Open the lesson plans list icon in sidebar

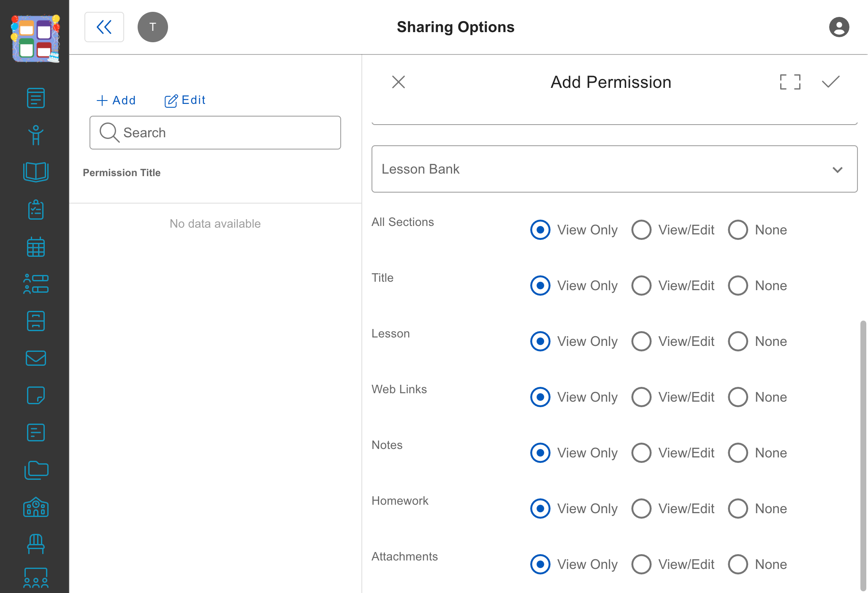[36, 98]
